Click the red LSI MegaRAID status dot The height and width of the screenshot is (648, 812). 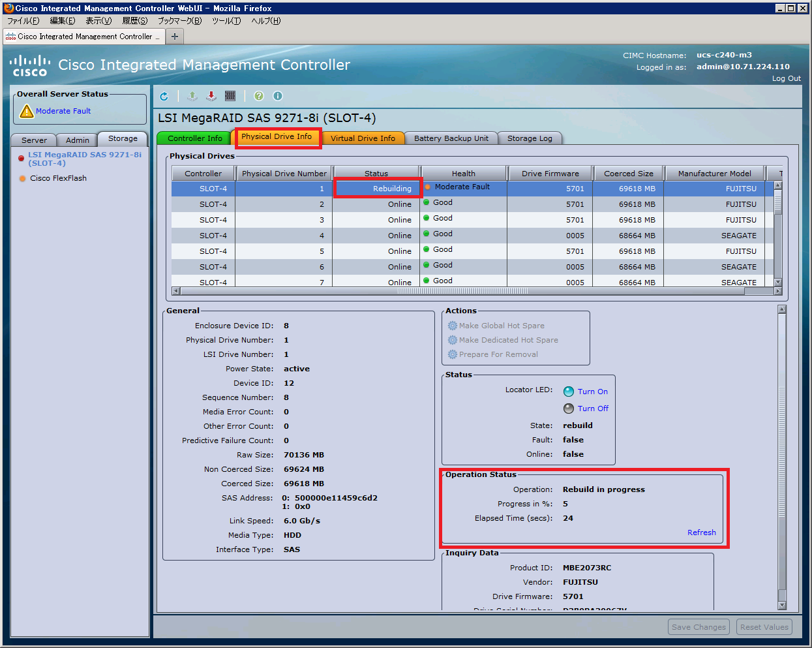pyautogui.click(x=22, y=158)
